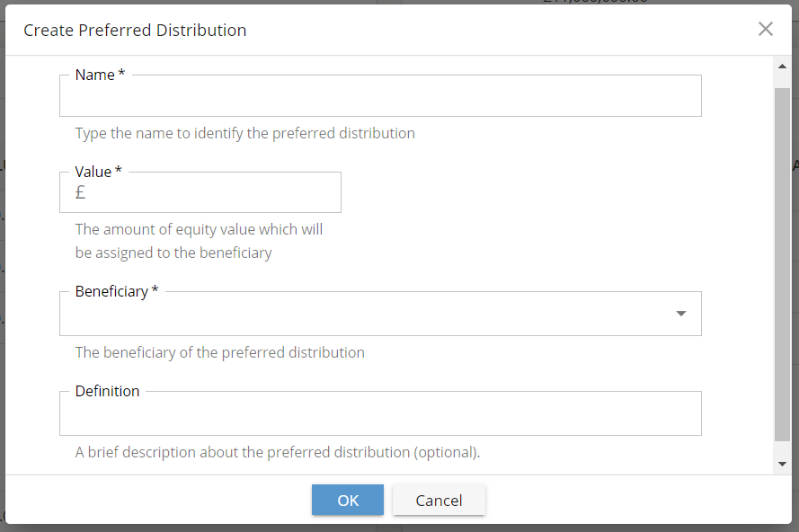Screen dimensions: 799x532
Task: Focus the Value amount field
Action: 200,192
